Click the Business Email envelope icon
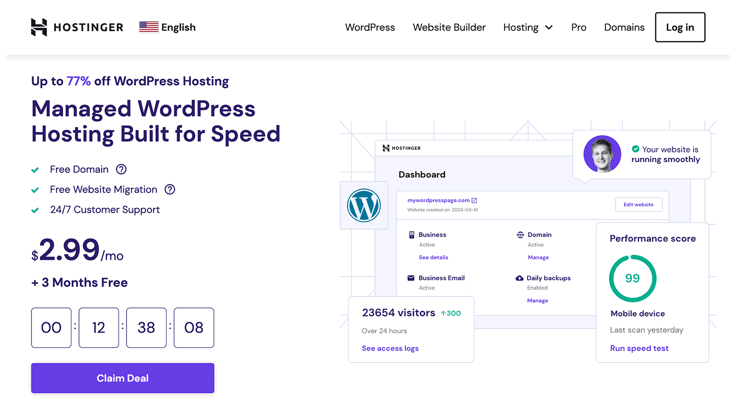This screenshot has width=736, height=400. (411, 278)
